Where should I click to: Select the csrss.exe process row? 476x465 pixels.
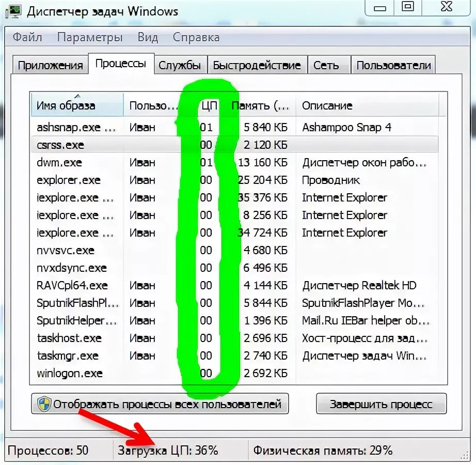(234, 145)
